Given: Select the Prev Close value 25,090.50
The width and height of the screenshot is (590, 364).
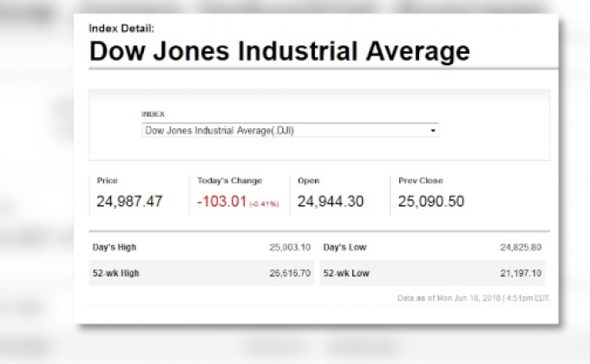Looking at the screenshot, I should [431, 202].
